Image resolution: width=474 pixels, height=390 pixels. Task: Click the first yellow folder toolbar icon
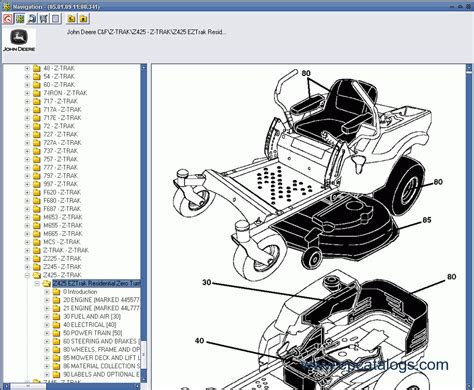(x=71, y=19)
